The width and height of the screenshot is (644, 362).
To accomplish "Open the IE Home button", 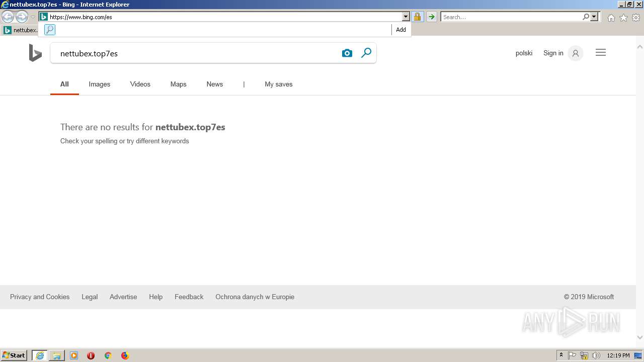I will pos(611,18).
